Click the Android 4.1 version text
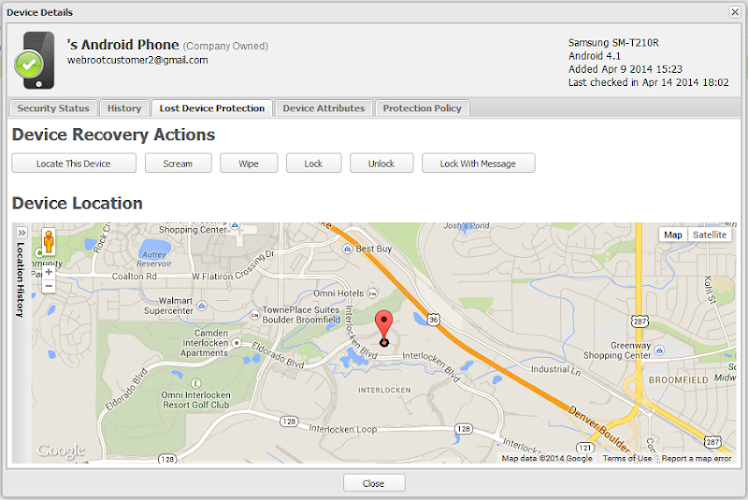 coord(594,56)
